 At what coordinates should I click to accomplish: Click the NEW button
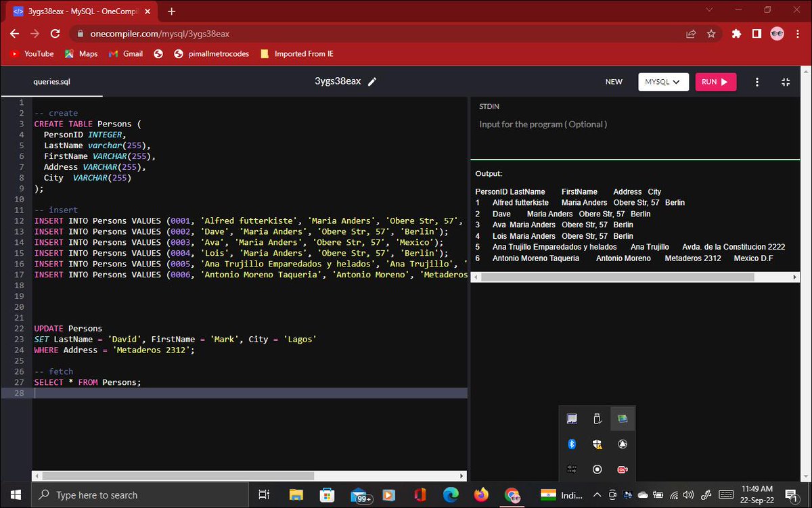[x=614, y=82]
